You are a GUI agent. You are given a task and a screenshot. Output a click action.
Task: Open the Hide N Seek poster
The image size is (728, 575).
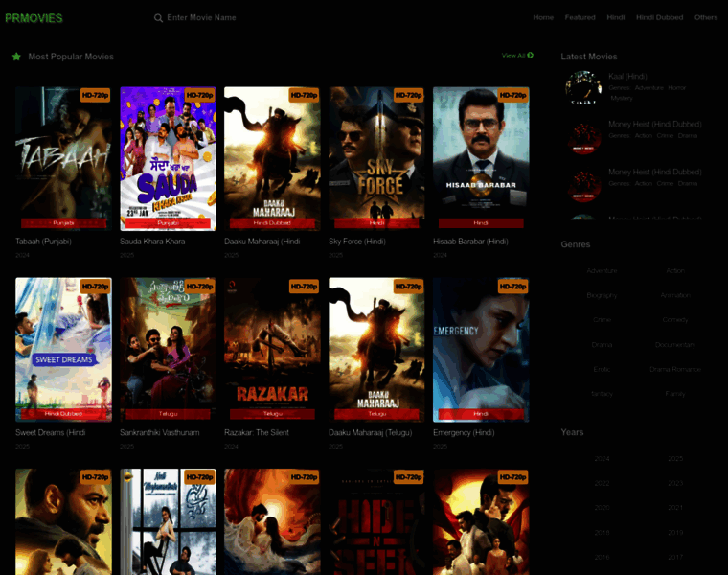(x=376, y=521)
